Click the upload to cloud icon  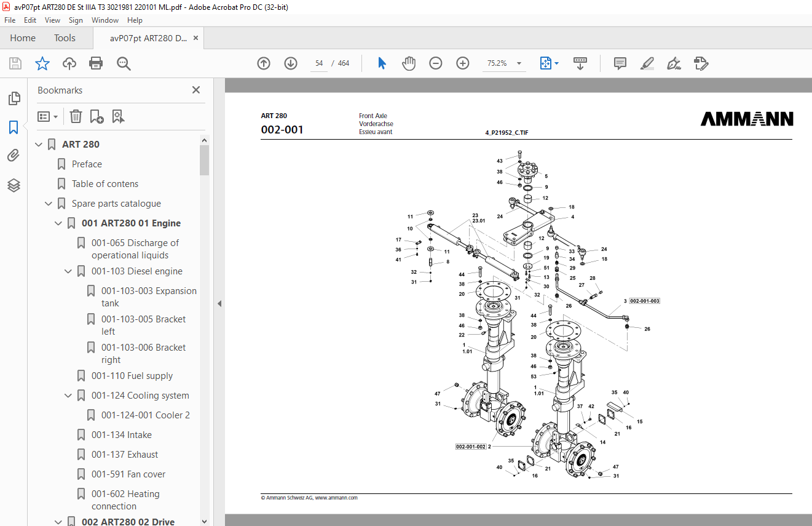[69, 63]
